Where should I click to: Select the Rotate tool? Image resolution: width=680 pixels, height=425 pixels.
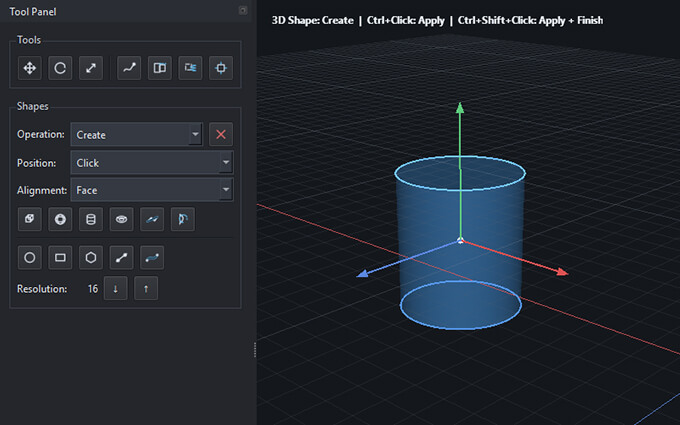click(60, 68)
